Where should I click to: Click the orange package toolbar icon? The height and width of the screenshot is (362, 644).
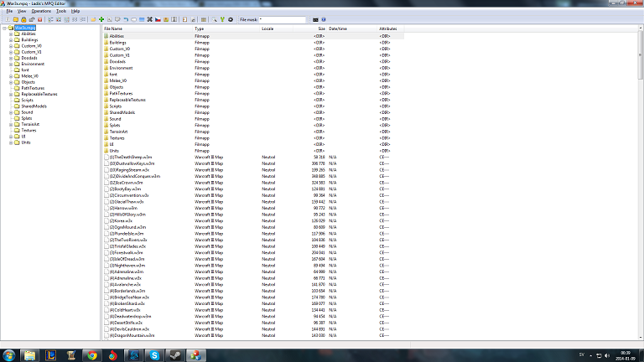pos(166,19)
